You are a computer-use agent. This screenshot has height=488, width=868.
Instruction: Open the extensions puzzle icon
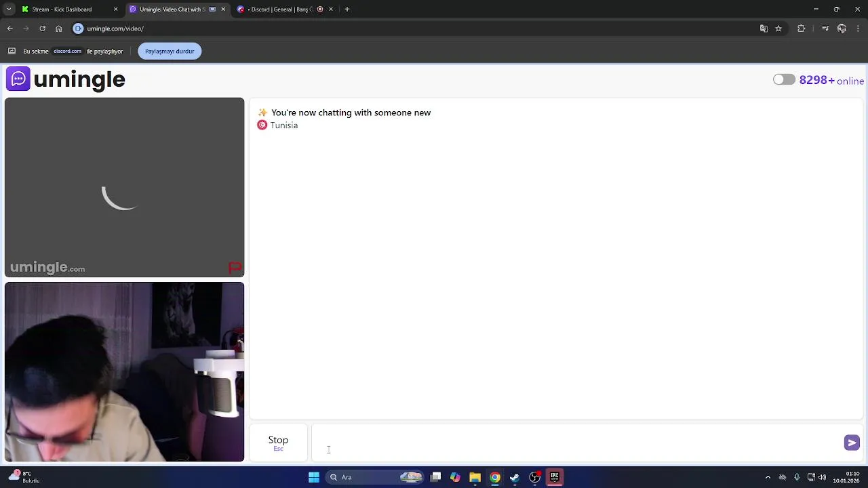click(x=802, y=28)
